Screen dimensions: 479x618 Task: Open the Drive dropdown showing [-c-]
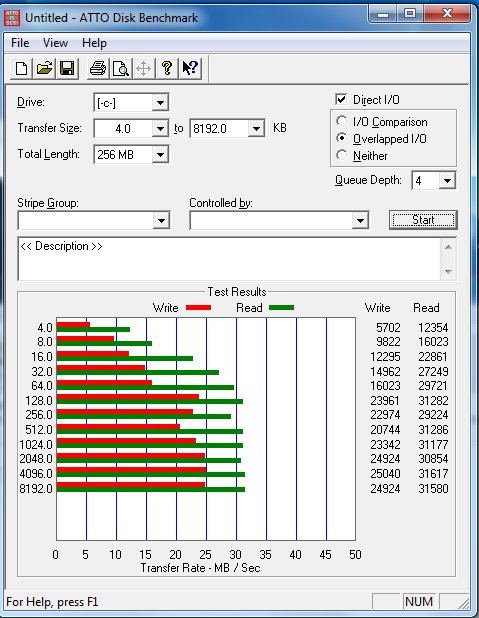pyautogui.click(x=160, y=102)
